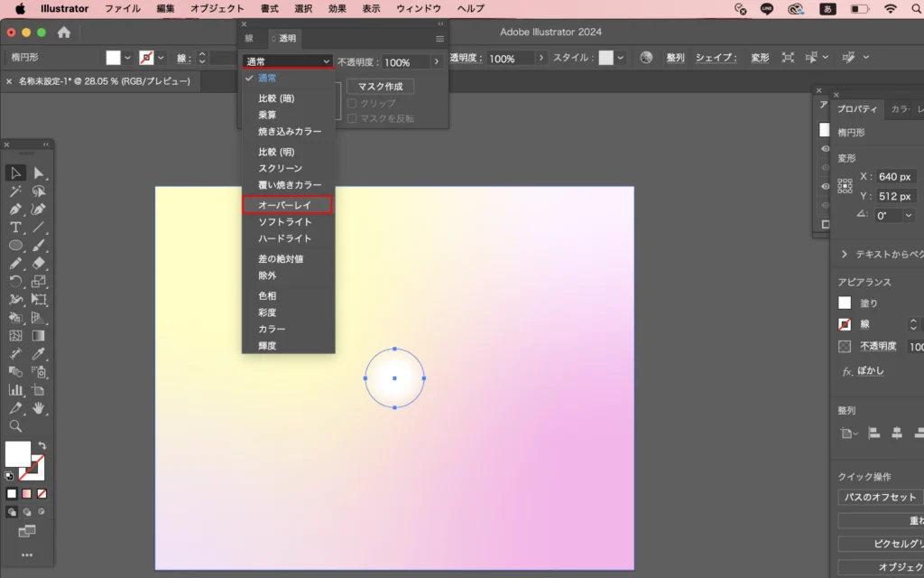Select the Selection (black arrow) tool

click(16, 172)
